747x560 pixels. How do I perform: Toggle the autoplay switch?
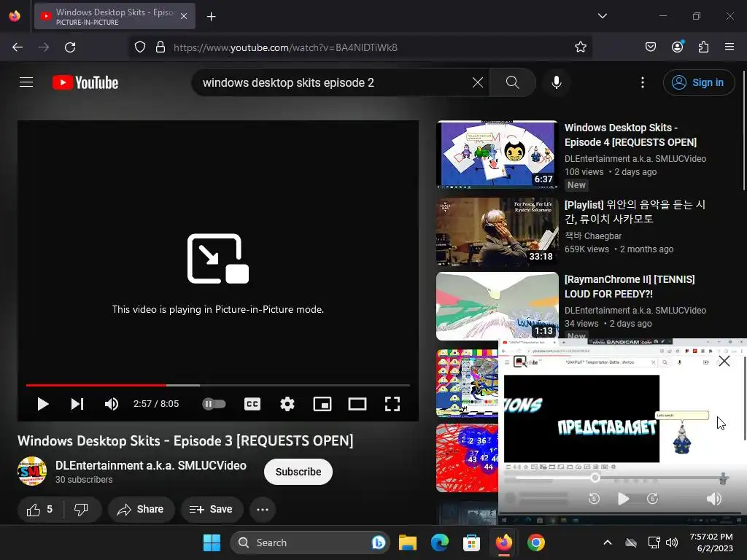pos(214,404)
